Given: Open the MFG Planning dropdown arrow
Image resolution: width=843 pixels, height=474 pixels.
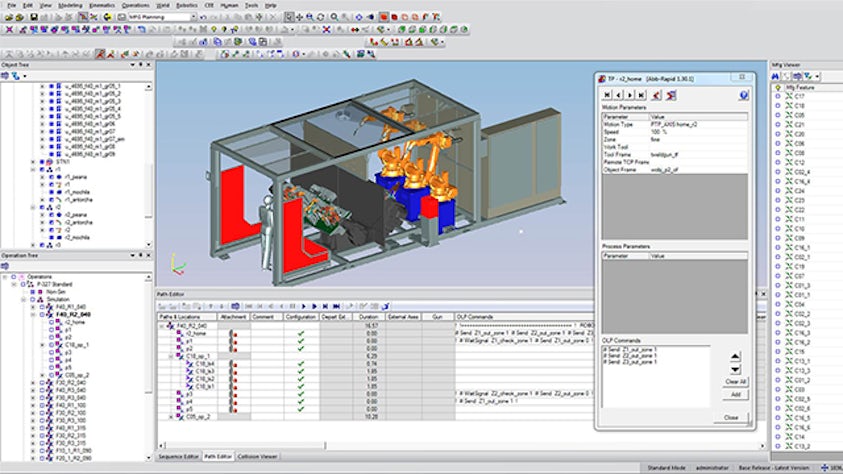Looking at the screenshot, I should [193, 17].
